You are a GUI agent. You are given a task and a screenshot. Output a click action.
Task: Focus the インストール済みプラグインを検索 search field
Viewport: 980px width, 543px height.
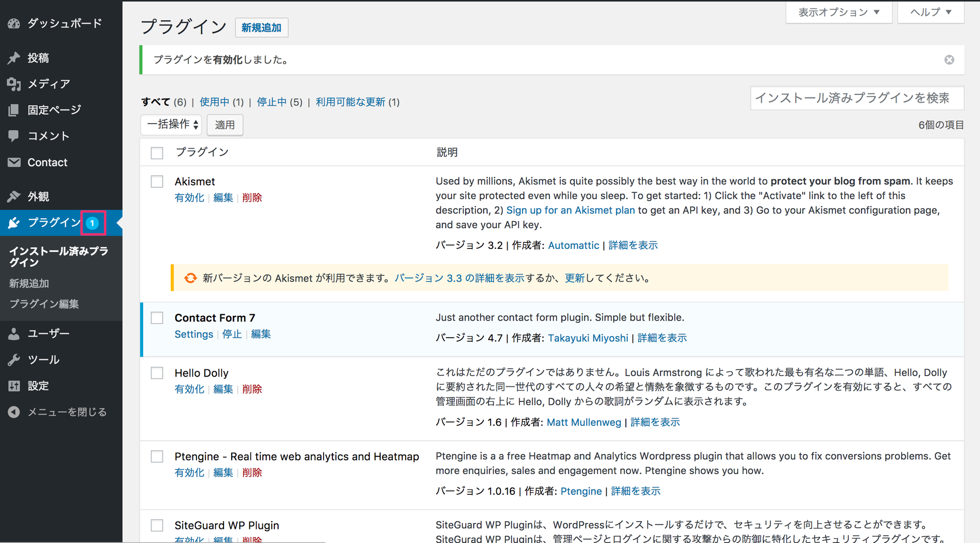tap(857, 98)
